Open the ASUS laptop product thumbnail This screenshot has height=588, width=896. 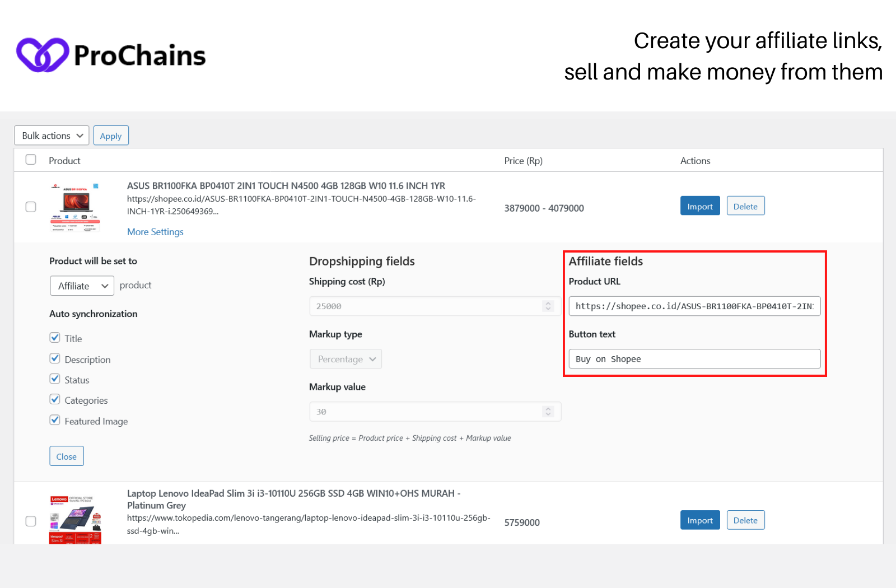click(76, 207)
